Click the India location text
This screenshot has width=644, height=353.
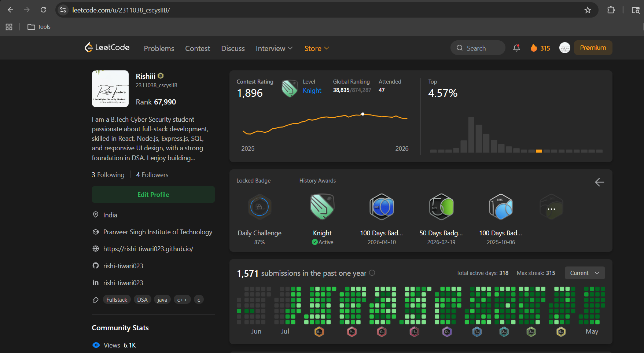(x=110, y=215)
